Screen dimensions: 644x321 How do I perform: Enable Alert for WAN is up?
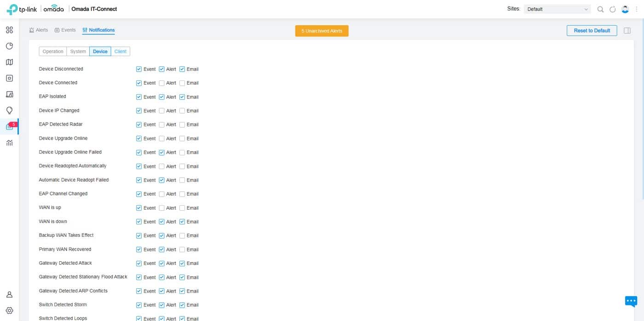point(161,208)
